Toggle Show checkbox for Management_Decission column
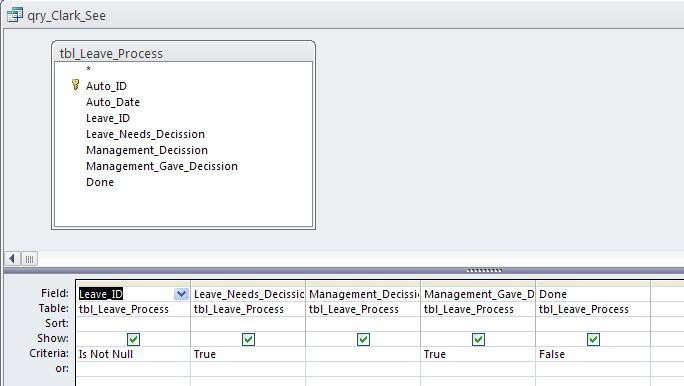This screenshot has height=386, width=684. point(363,339)
